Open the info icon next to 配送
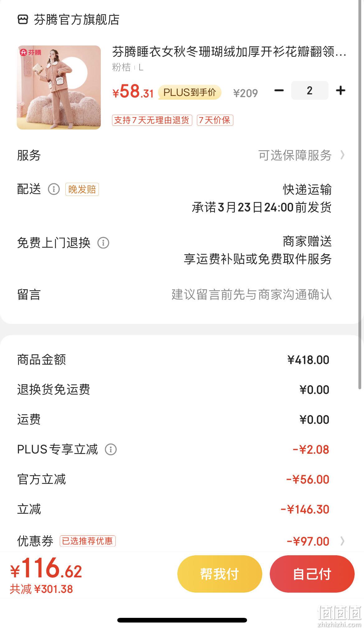The width and height of the screenshot is (364, 630). pyautogui.click(x=54, y=189)
